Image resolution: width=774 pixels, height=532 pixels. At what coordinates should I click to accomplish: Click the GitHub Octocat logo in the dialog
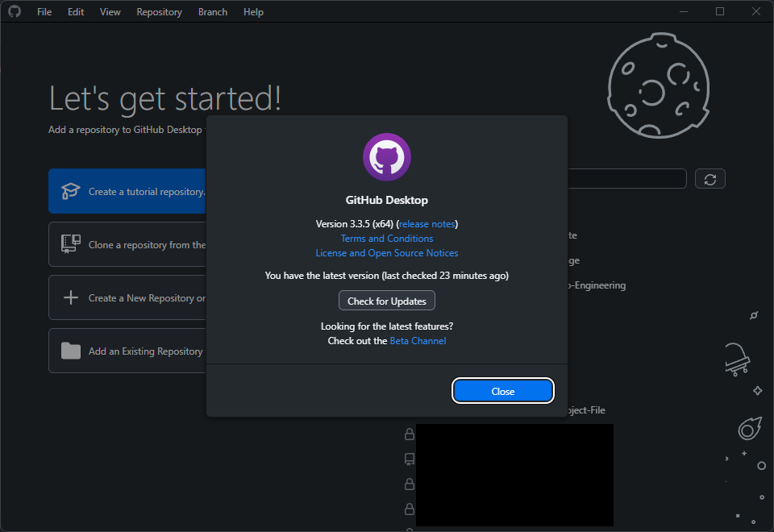pyautogui.click(x=387, y=156)
